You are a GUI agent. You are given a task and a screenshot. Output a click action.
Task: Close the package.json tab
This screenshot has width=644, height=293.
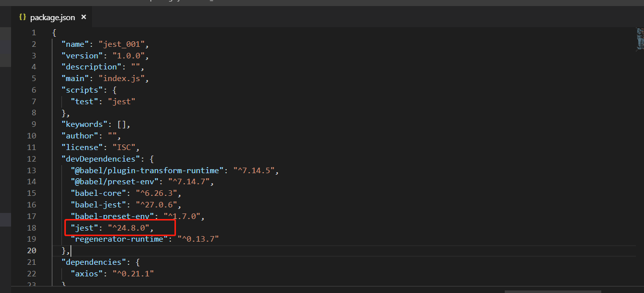tap(84, 17)
